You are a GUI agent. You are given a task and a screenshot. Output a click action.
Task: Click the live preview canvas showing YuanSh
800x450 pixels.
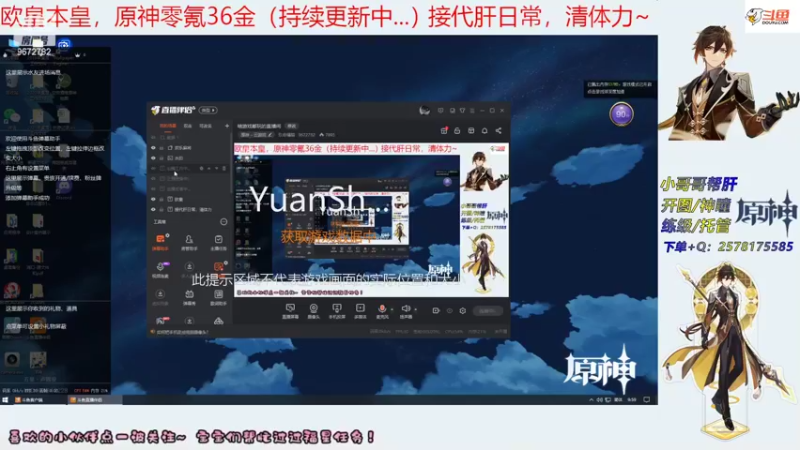pos(371,220)
